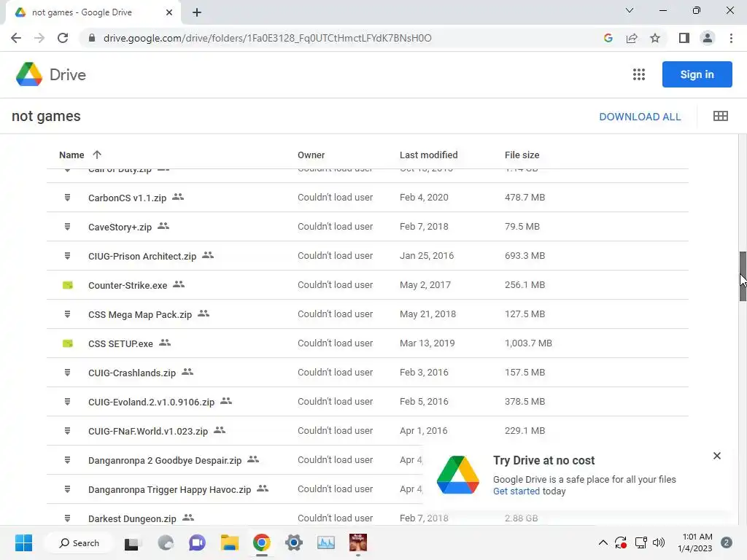Open Chrome side panel
Image resolution: width=747 pixels, height=560 pixels.
684,38
